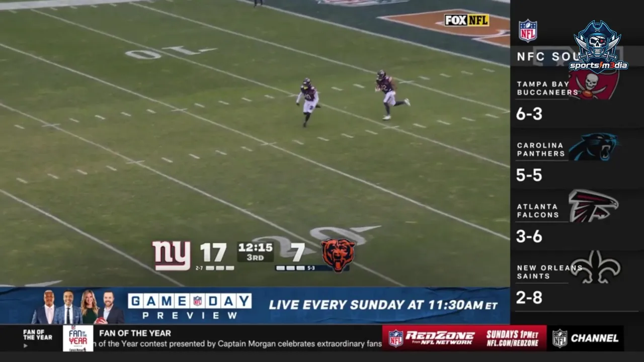Screen dimensions: 644x362
Task: Click 'ATLANTA FALCONS' team name
Action: pos(538,211)
